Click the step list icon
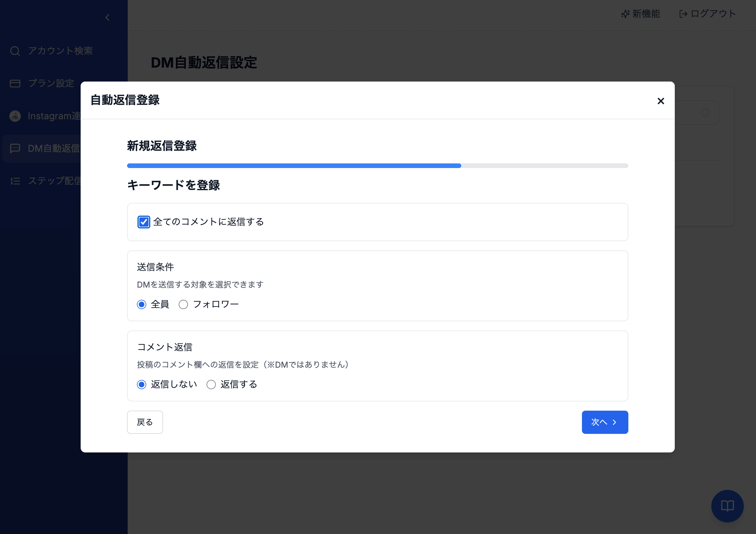This screenshot has width=756, height=534. point(15,181)
